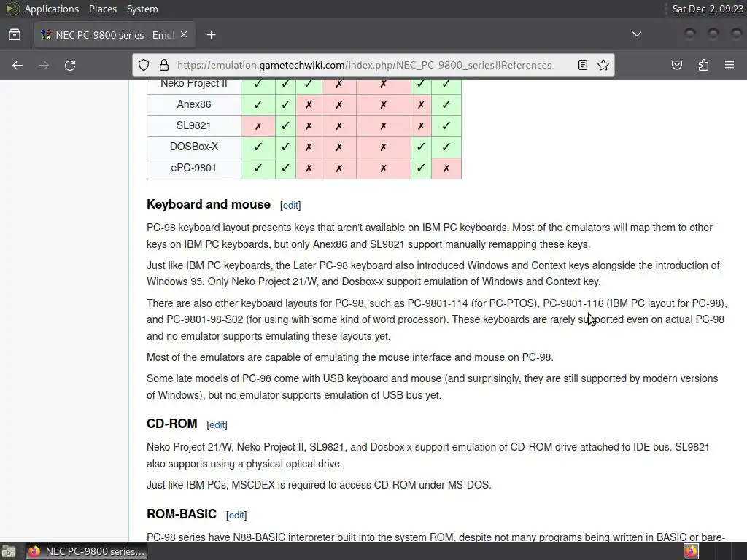Reload the current page
Image resolution: width=747 pixels, height=560 pixels.
click(x=70, y=65)
